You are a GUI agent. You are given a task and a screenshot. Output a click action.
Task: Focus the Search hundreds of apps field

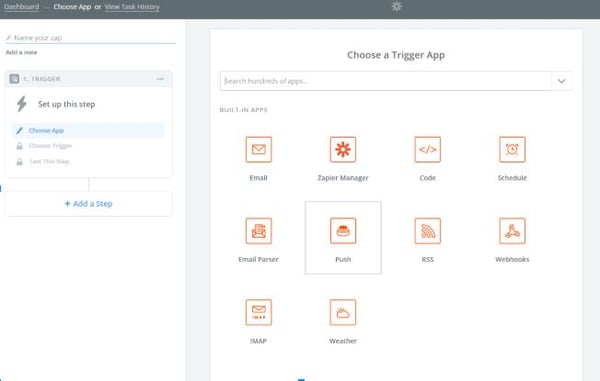[x=386, y=81]
